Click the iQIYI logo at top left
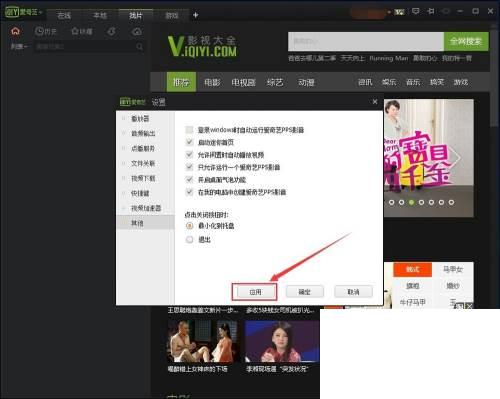Viewport: 500px width, 399px height. pos(21,12)
